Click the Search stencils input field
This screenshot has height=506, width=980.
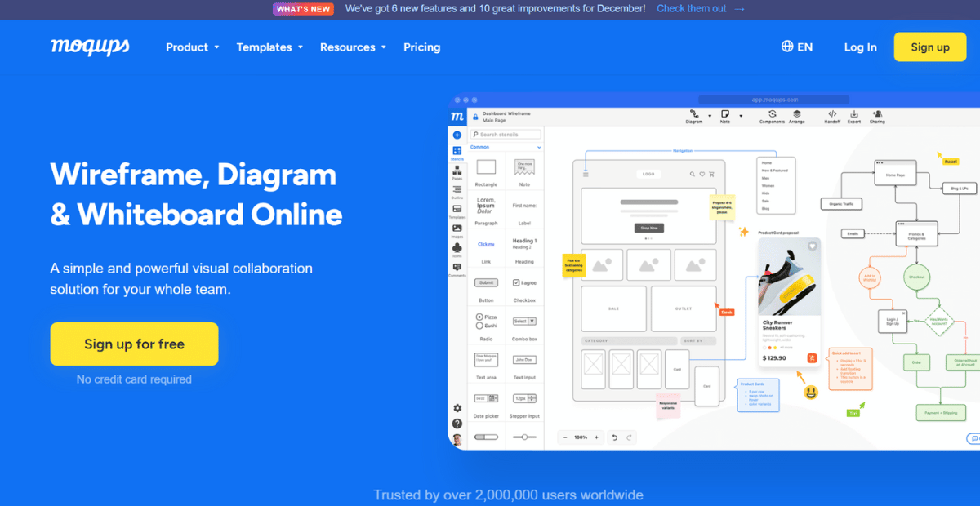506,135
